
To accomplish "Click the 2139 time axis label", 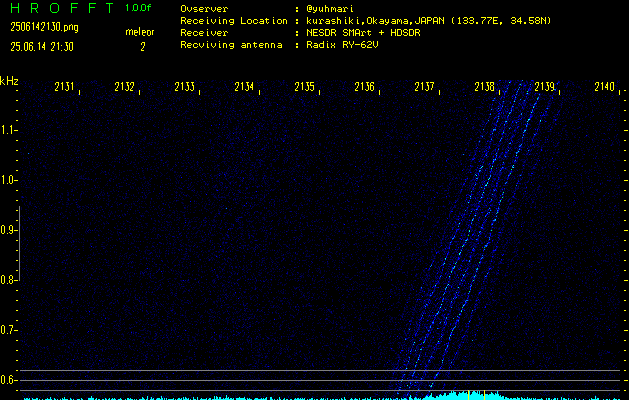I will point(544,87).
